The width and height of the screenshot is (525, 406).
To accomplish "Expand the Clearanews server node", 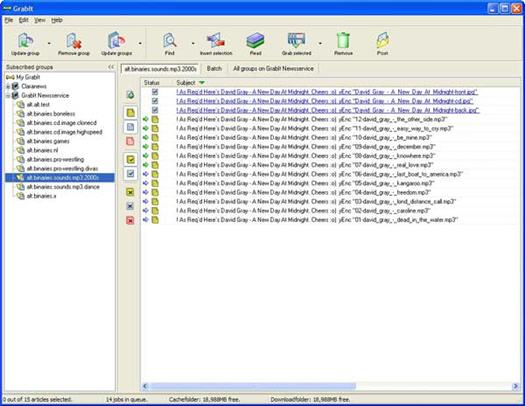I will point(8,86).
